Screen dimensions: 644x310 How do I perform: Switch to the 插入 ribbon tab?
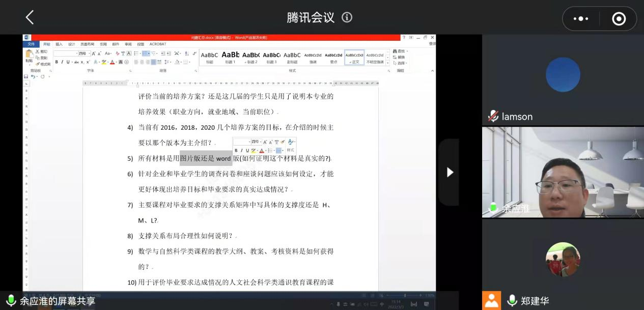[59, 44]
